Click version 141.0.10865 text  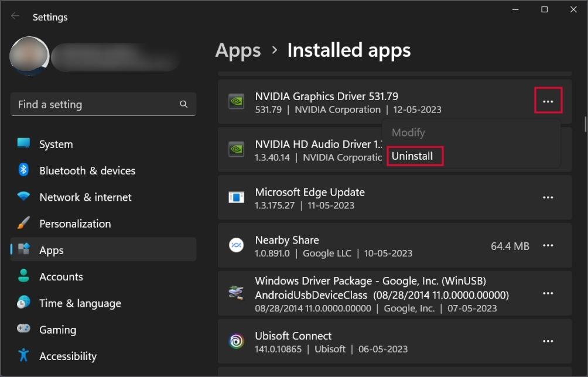(x=278, y=349)
